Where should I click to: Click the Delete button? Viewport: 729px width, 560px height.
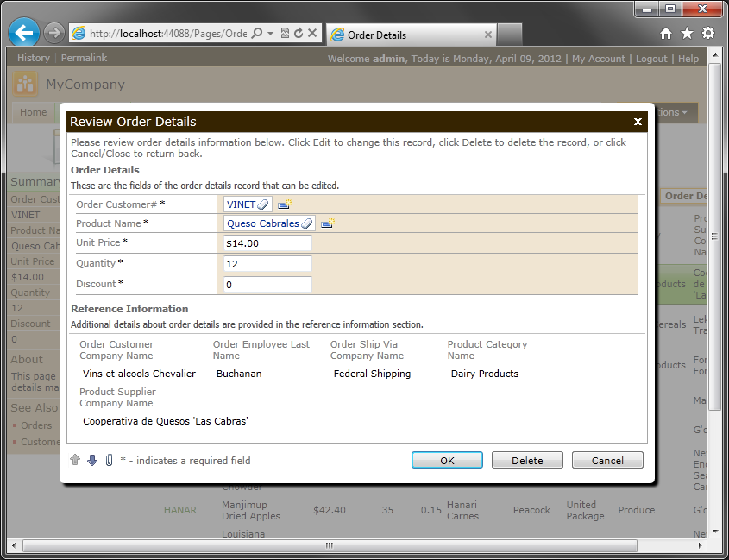(527, 460)
